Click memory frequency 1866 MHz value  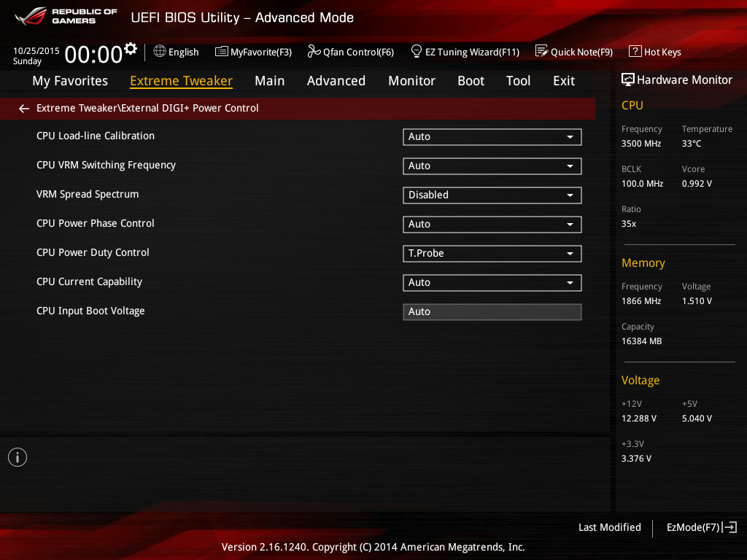point(640,301)
